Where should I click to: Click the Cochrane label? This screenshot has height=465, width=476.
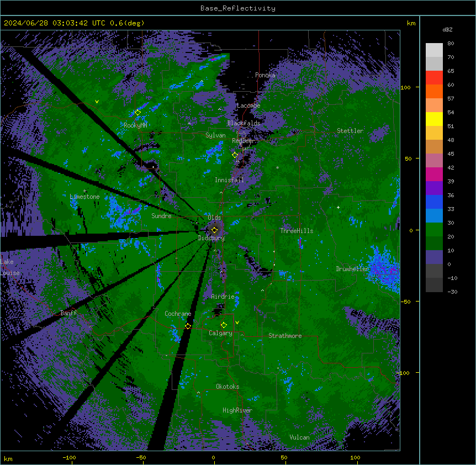point(178,314)
